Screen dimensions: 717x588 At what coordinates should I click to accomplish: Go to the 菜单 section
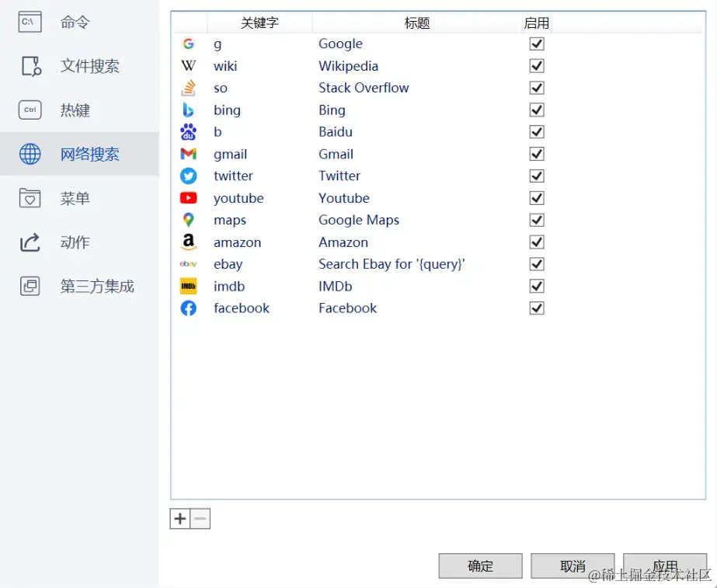tap(79, 198)
